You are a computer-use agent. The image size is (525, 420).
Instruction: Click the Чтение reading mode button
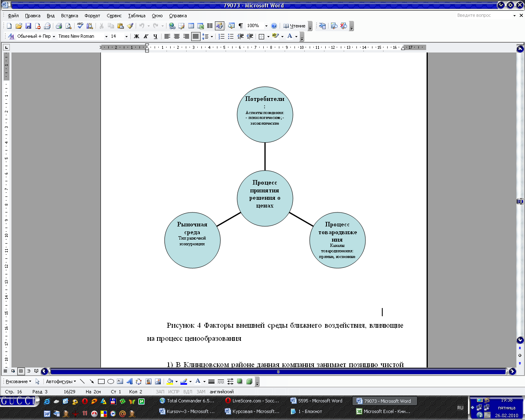tap(294, 26)
